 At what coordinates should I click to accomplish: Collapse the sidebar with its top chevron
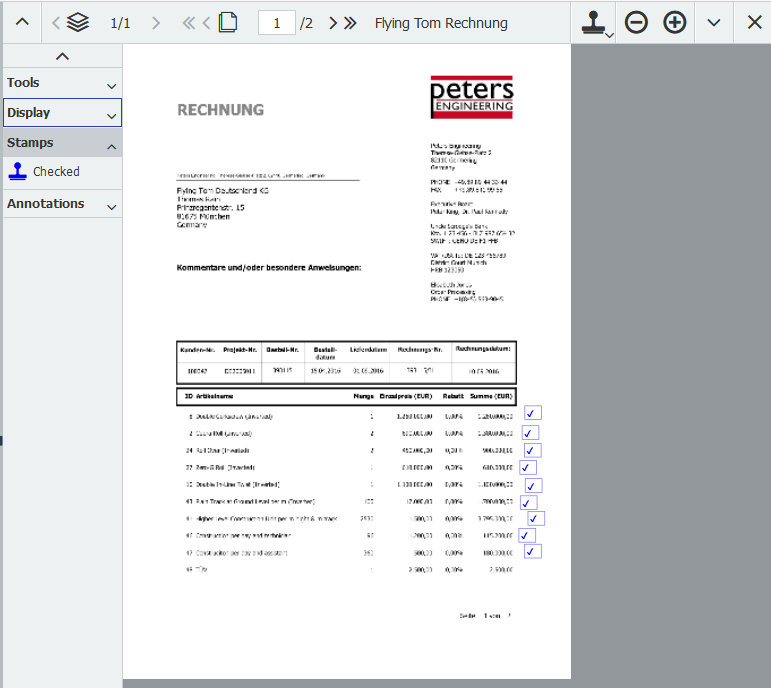pos(62,57)
